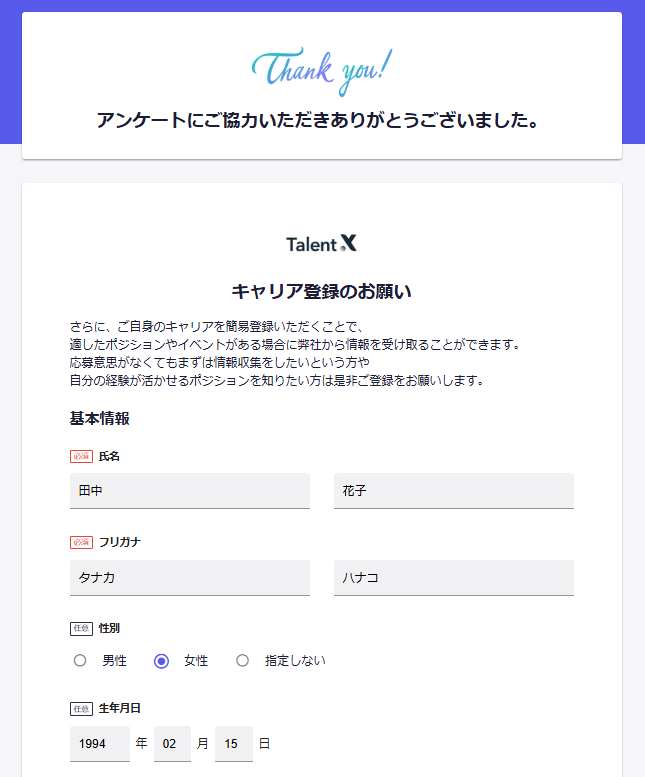The width and height of the screenshot is (645, 777).
Task: Click the 必須 badge beside フリガナ
Action: pos(81,542)
